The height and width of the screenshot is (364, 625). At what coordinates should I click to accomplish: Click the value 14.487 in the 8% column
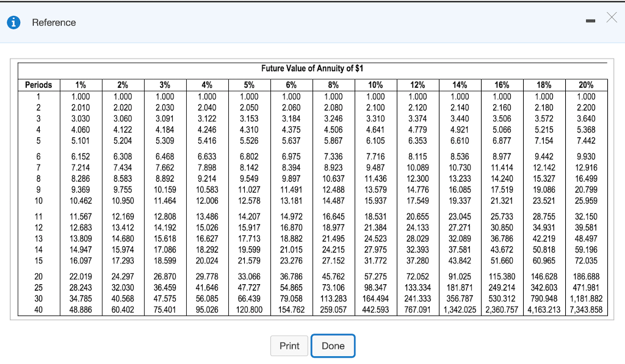(x=333, y=201)
